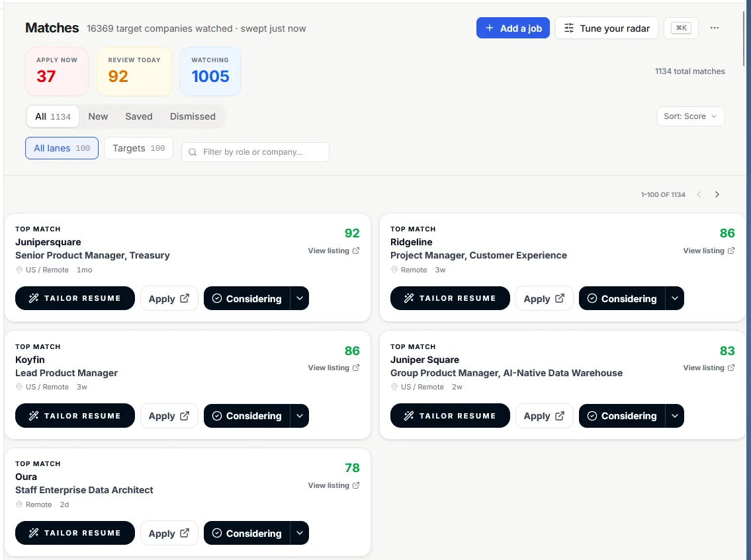Mark Junipersquare Treasury job as Considering

247,298
